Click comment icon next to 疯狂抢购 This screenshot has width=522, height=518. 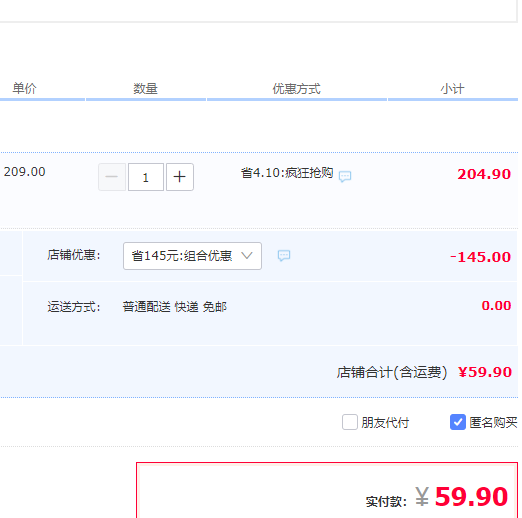point(345,176)
